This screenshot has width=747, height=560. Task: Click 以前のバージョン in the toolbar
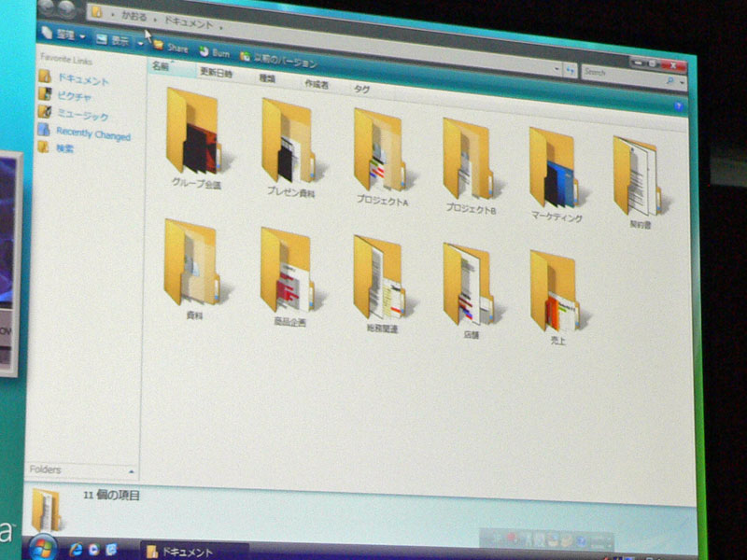coord(278,60)
